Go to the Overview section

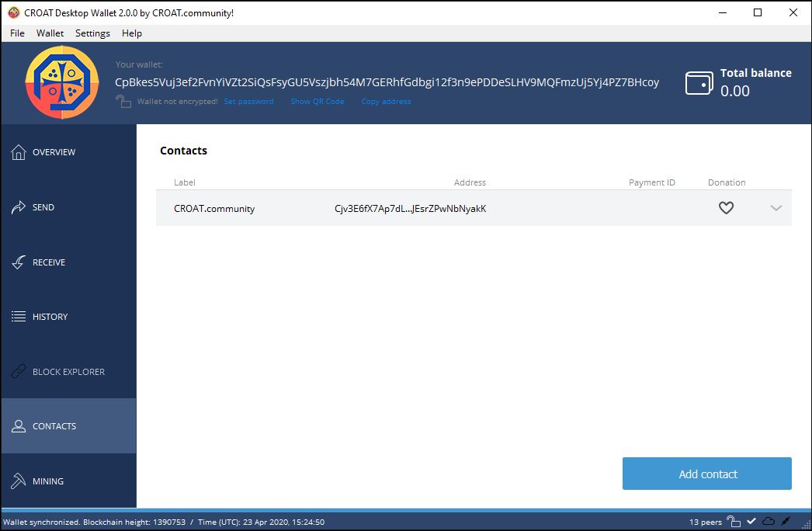pyautogui.click(x=68, y=152)
